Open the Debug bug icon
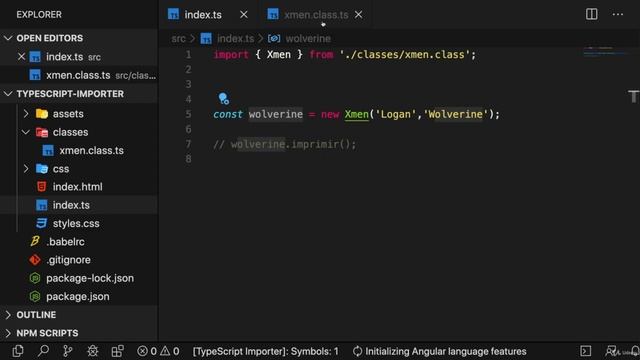This screenshot has width=640, height=360. [x=93, y=351]
